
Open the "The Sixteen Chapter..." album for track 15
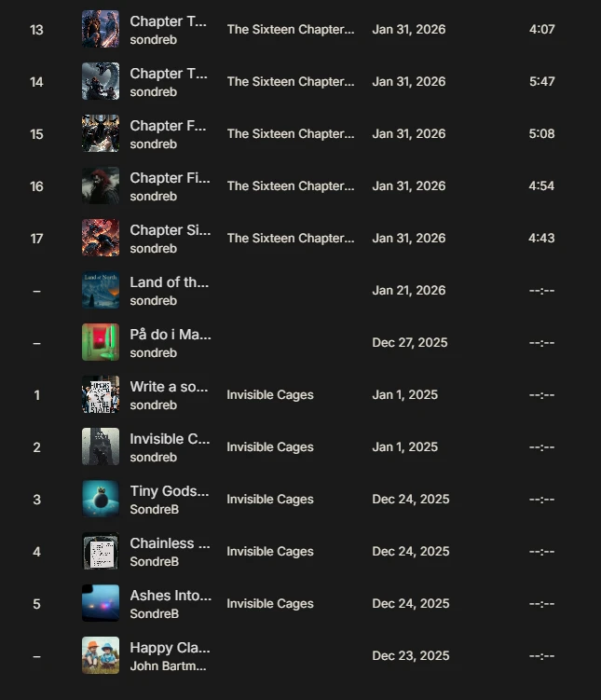290,133
